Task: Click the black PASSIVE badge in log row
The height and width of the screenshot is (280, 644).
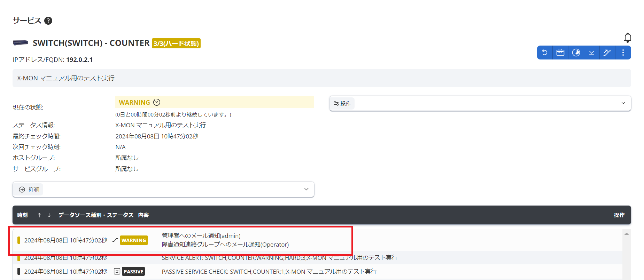Action: (133, 272)
